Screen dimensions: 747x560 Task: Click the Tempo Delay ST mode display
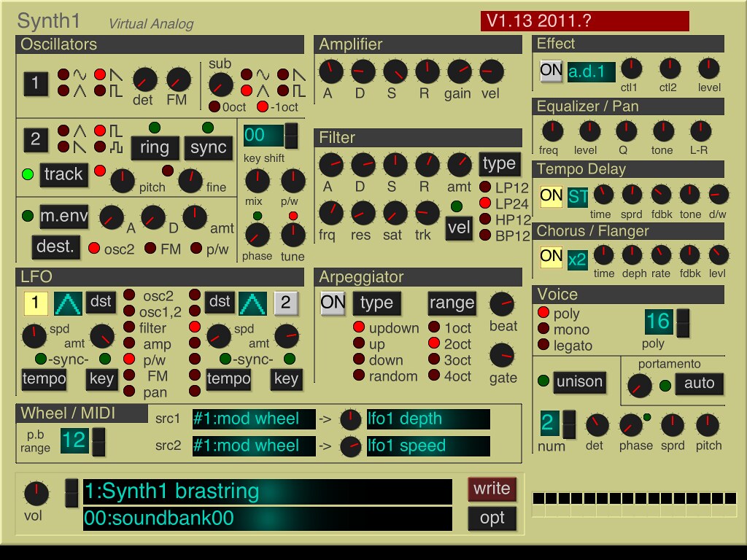point(578,197)
